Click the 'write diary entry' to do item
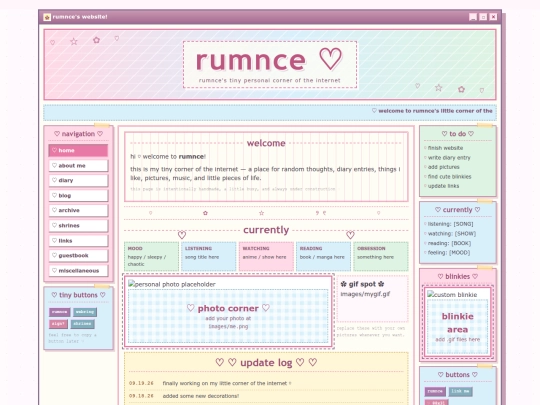The image size is (540, 405). pyautogui.click(x=449, y=158)
